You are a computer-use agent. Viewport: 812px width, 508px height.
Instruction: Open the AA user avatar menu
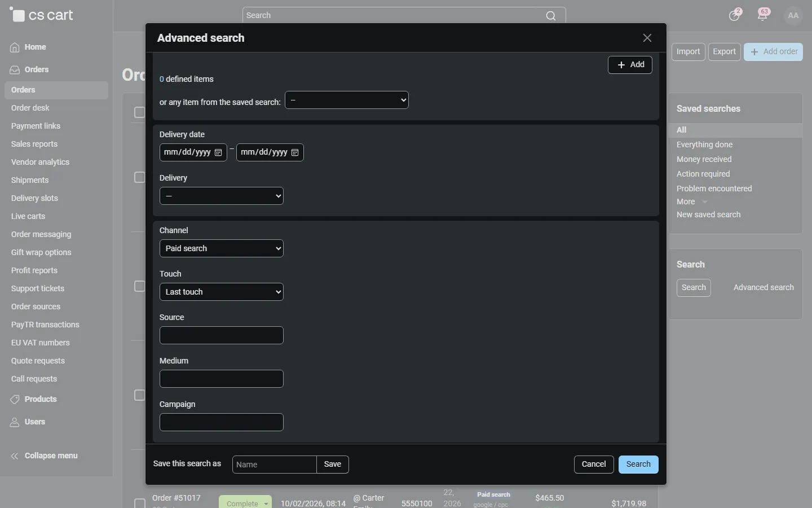pyautogui.click(x=793, y=16)
